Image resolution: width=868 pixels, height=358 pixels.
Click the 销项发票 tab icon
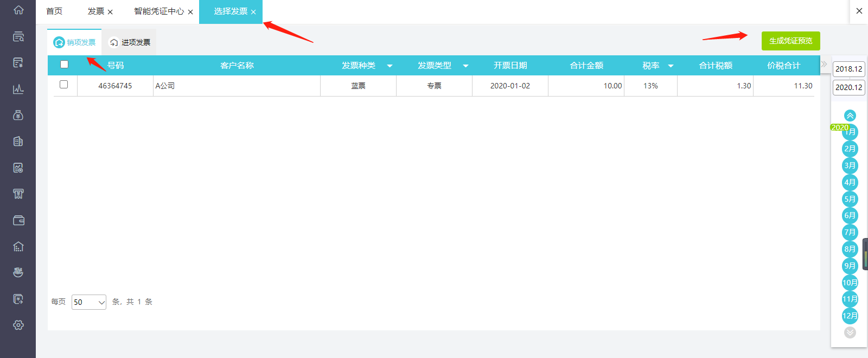(x=59, y=42)
